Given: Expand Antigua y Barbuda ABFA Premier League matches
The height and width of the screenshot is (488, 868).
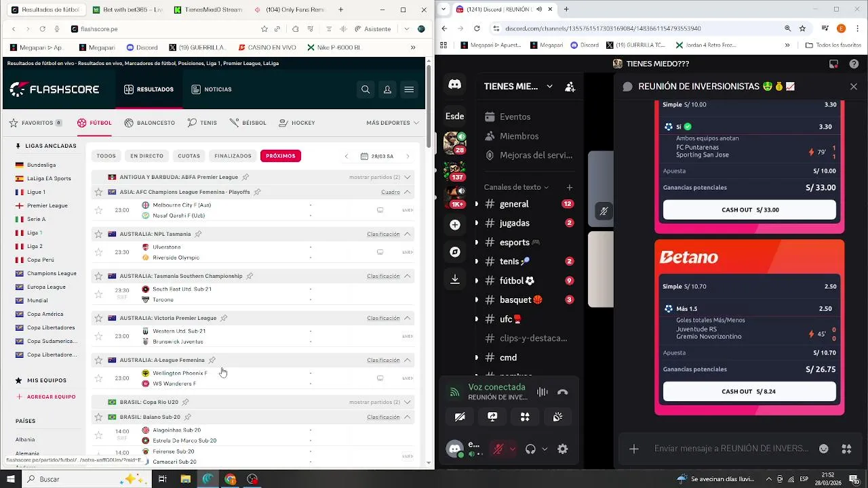Looking at the screenshot, I should coord(408,177).
